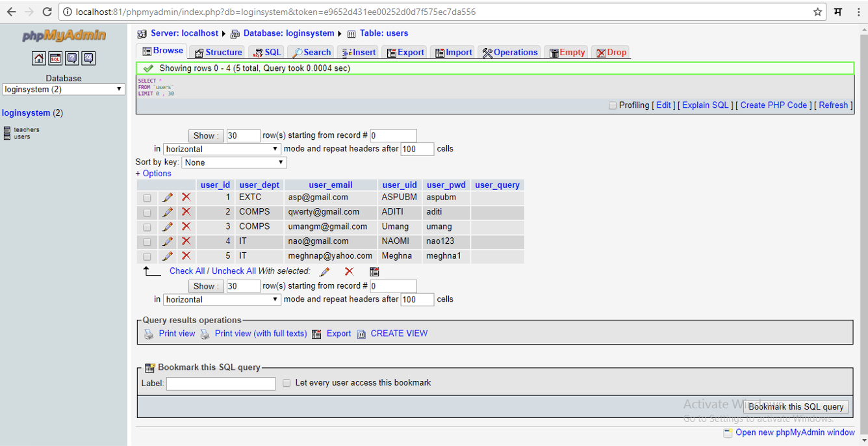868x446 pixels.
Task: Open the SQL query window icon in sidebar
Action: coord(56,59)
